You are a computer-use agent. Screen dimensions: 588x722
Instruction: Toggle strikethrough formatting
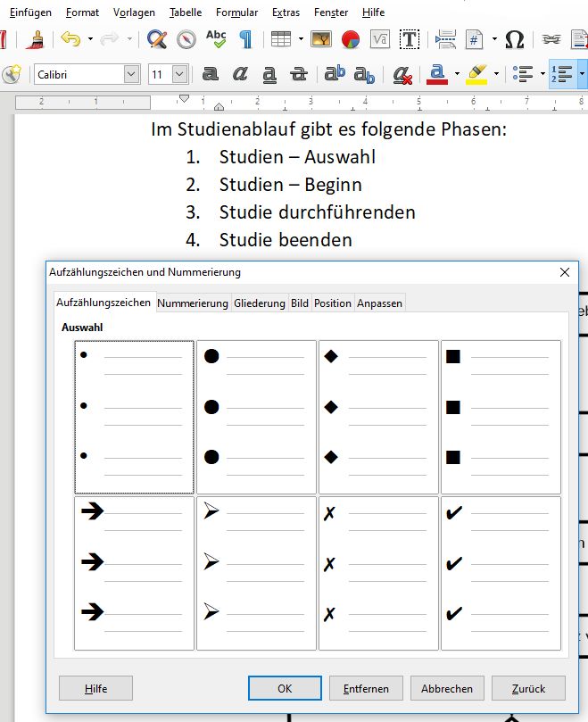coord(299,74)
